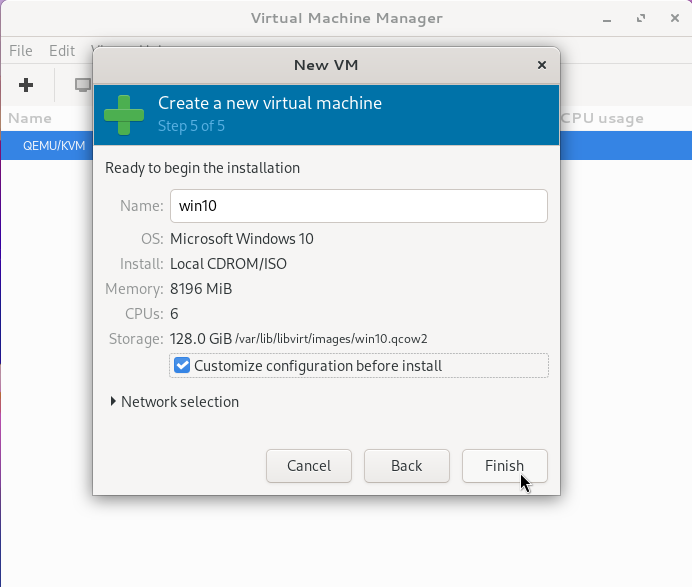The image size is (692, 587).
Task: Click the Microsoft Windows 10 OS value
Action: (242, 239)
